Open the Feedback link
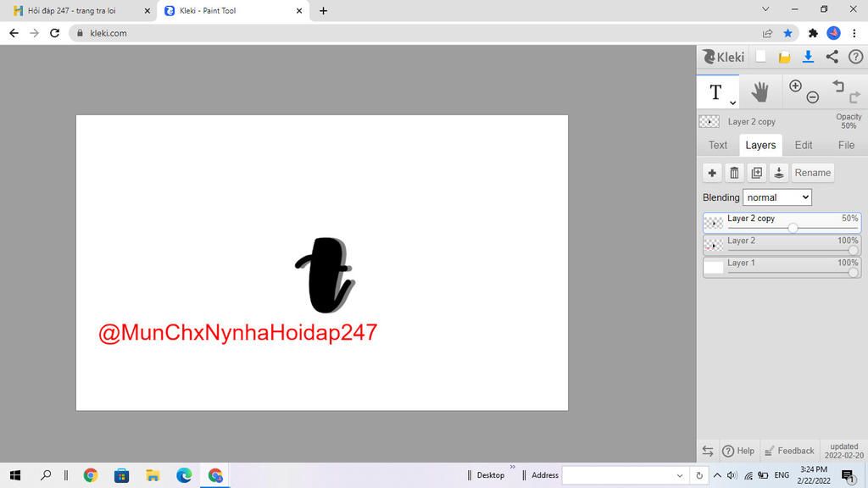This screenshot has width=868, height=488. 789,451
